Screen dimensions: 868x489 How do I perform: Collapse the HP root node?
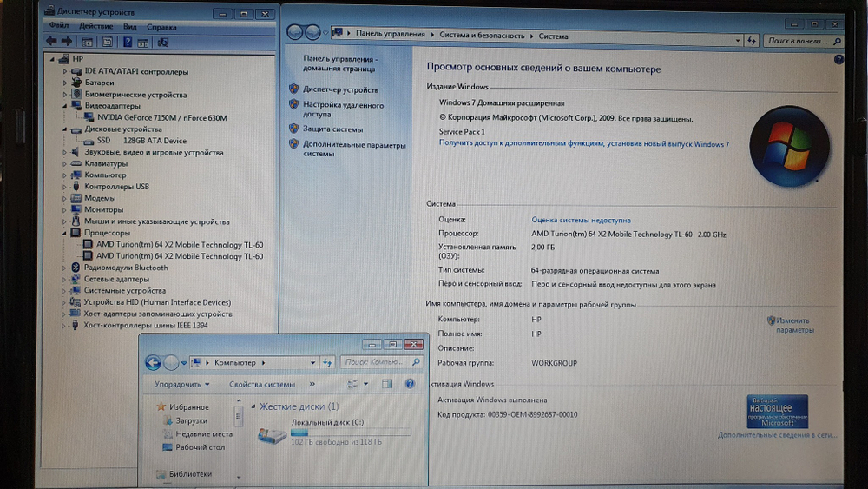pos(53,59)
